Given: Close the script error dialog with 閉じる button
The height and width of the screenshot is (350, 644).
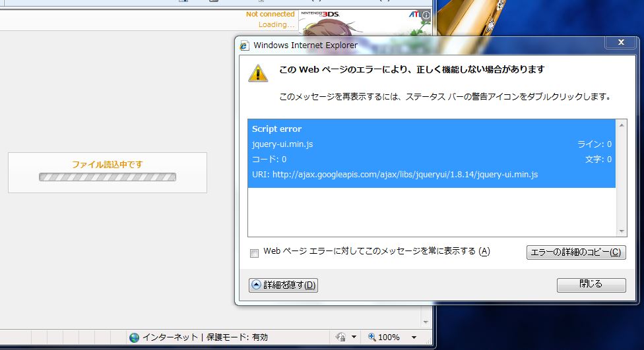Looking at the screenshot, I should pyautogui.click(x=591, y=285).
